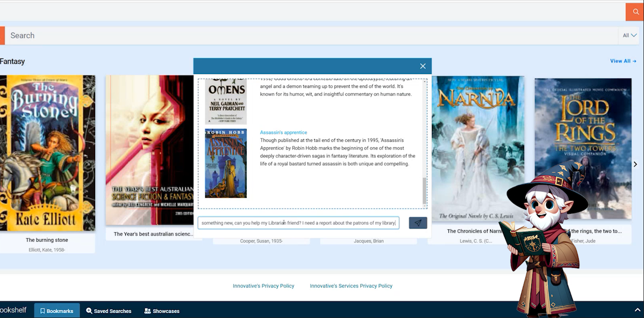This screenshot has height=318, width=644.
Task: Click author 'Elliott, Kate, 1958-'
Action: (x=47, y=250)
